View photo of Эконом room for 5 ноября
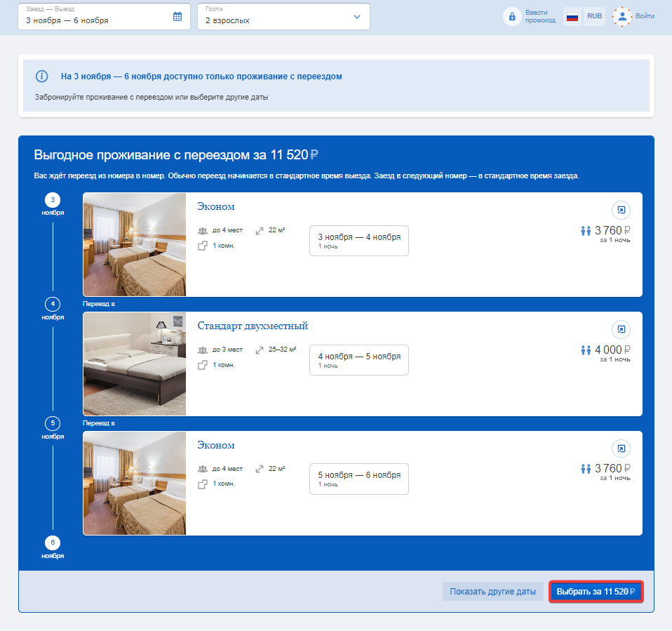This screenshot has width=672, height=631. coord(135,483)
